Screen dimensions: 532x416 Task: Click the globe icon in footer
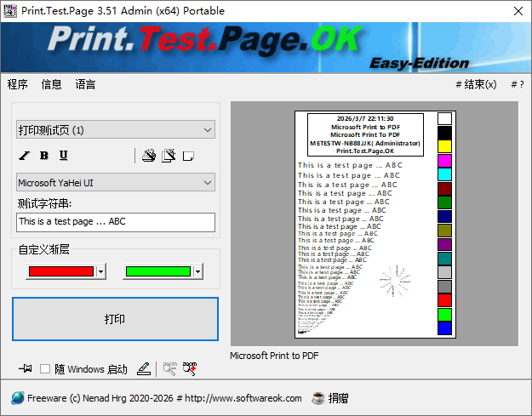tap(18, 398)
